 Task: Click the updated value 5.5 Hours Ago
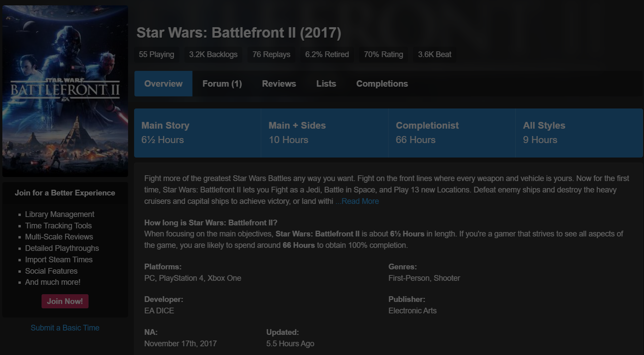click(290, 344)
